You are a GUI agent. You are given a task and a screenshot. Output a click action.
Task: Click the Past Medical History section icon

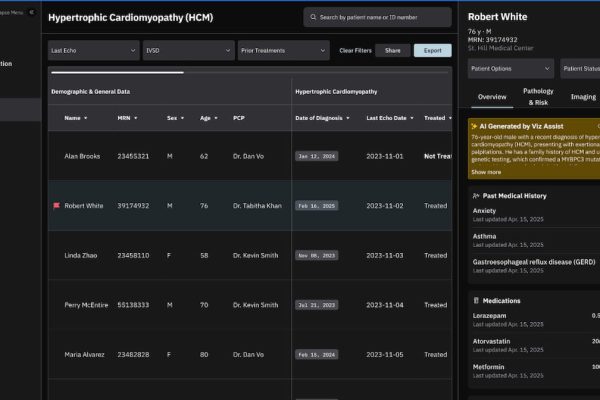coord(474,196)
